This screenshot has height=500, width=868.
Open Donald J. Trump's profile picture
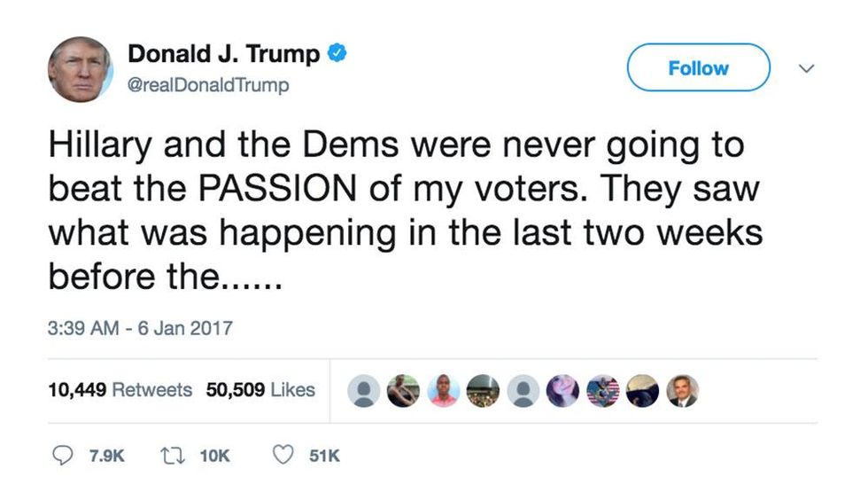tap(80, 69)
